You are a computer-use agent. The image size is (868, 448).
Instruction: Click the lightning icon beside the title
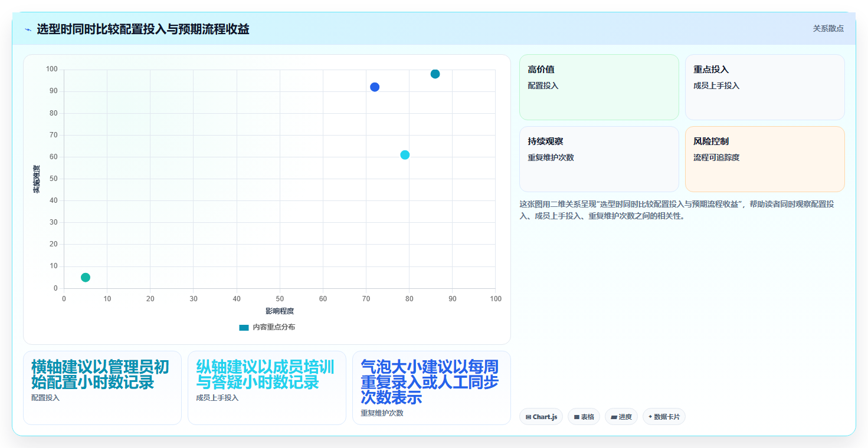28,29
